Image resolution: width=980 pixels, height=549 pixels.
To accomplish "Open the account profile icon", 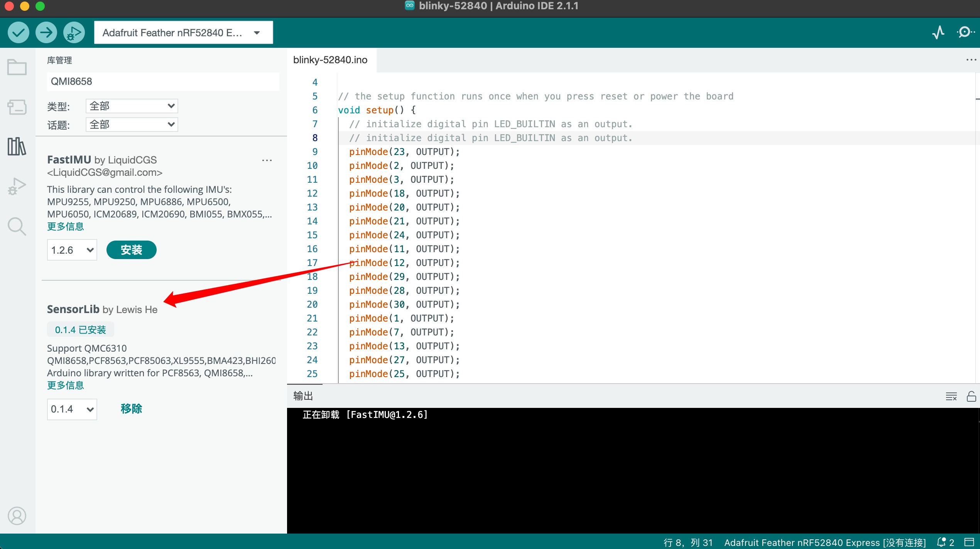I will 17,516.
